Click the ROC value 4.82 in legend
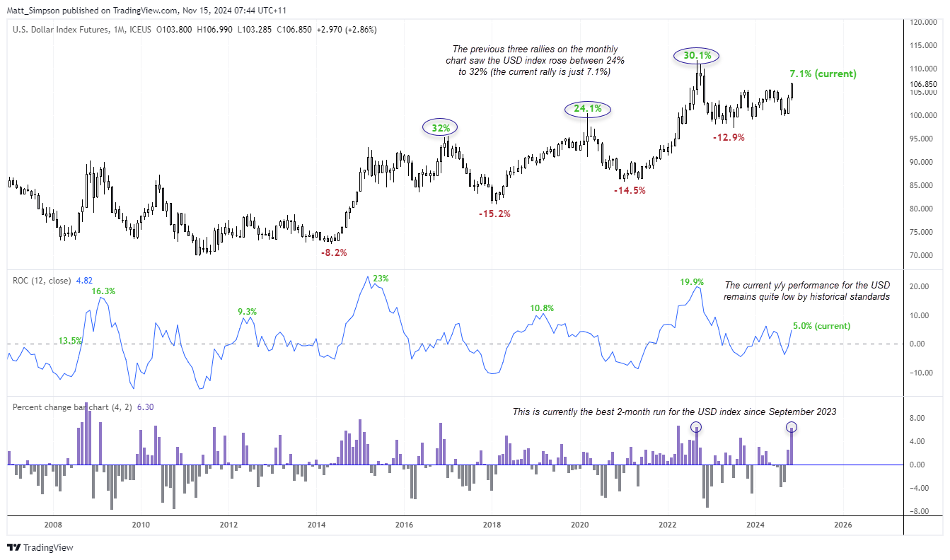 click(x=84, y=281)
